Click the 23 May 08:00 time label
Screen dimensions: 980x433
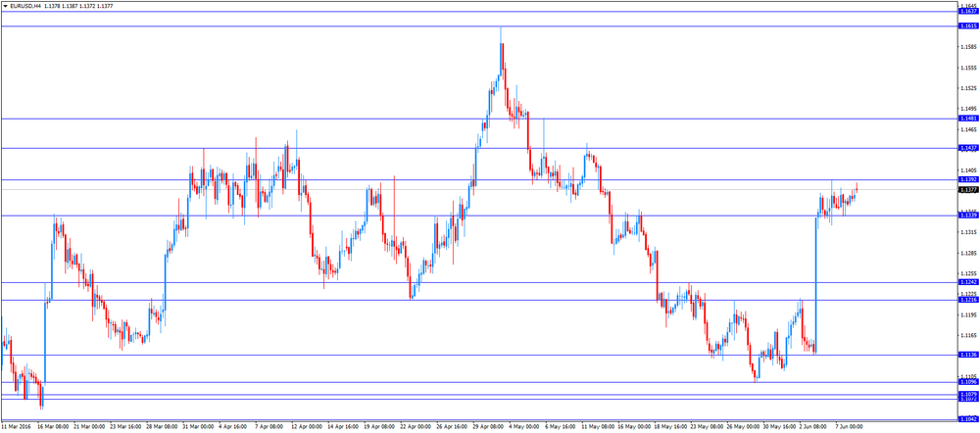tap(706, 428)
